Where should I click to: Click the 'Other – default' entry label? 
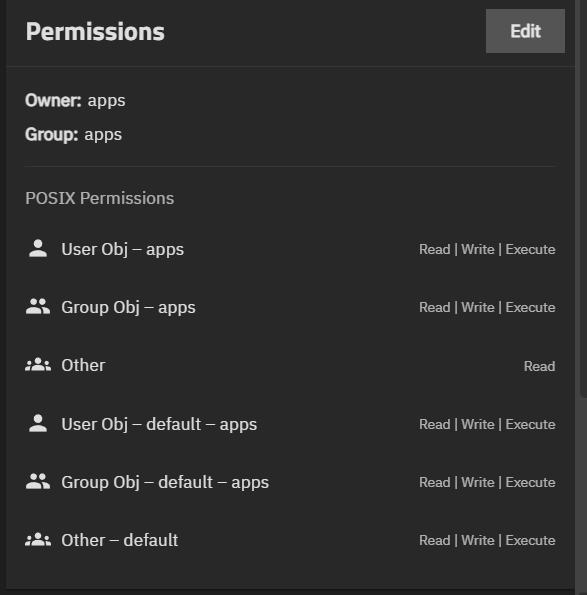120,540
